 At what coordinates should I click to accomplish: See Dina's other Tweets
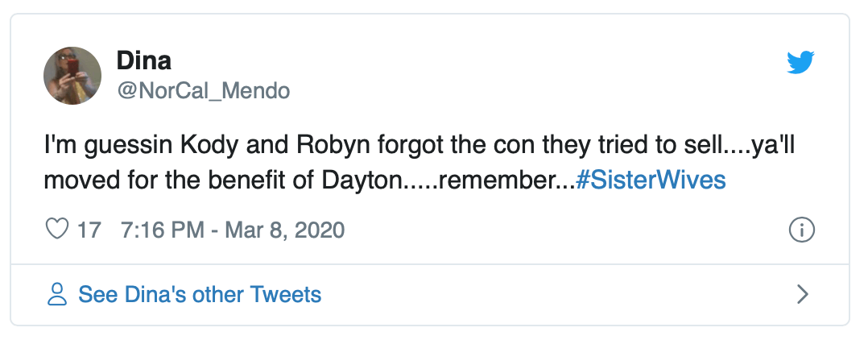(200, 295)
